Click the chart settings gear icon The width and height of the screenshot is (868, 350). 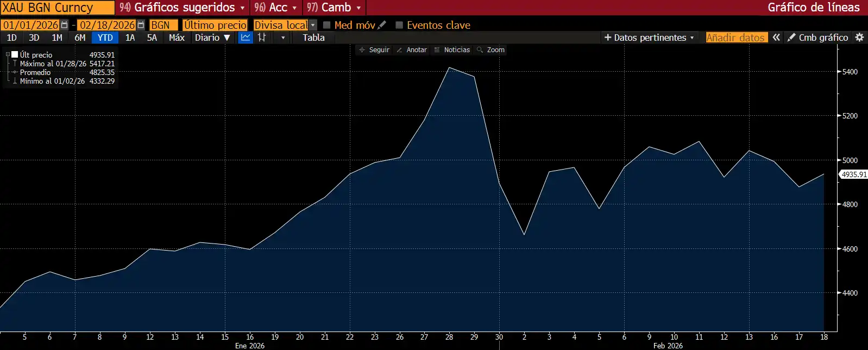click(859, 37)
